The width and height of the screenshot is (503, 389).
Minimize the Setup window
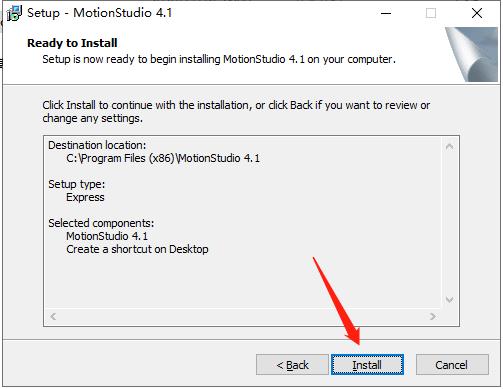click(x=386, y=13)
